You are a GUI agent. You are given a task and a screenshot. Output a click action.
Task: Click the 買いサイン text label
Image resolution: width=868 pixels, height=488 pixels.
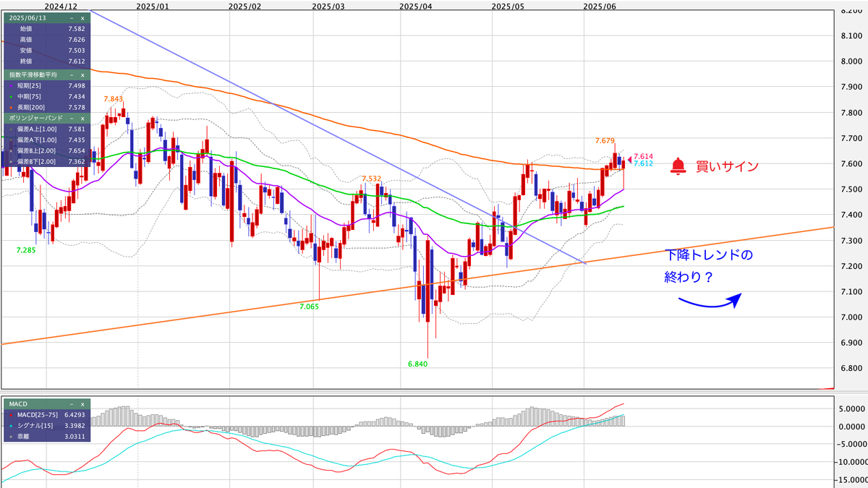[727, 166]
